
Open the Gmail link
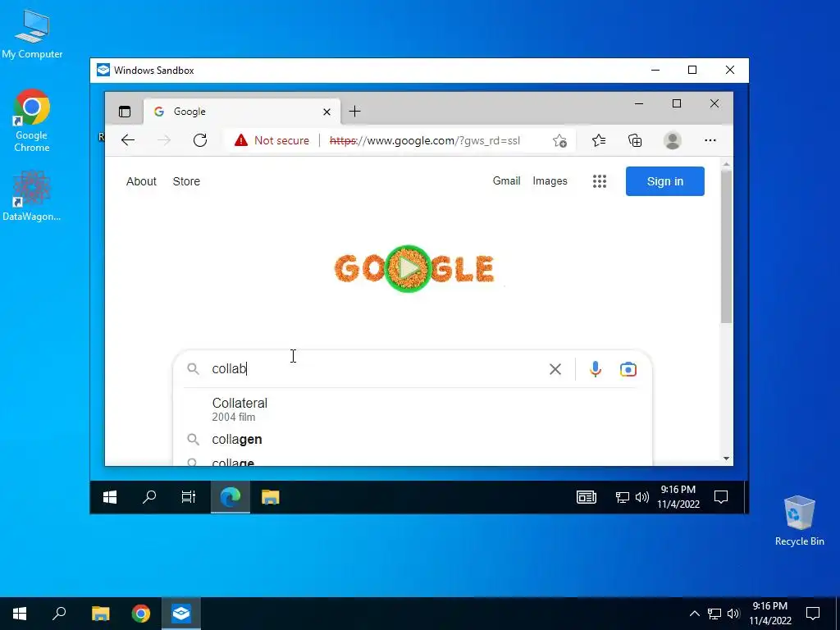tap(507, 181)
